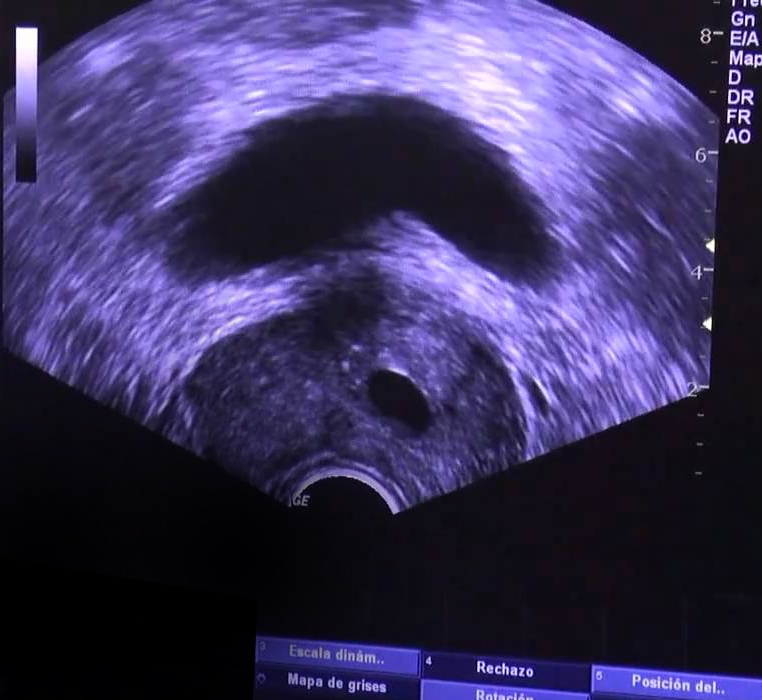Click the DR parameter label
This screenshot has height=700, width=762.
point(741,97)
